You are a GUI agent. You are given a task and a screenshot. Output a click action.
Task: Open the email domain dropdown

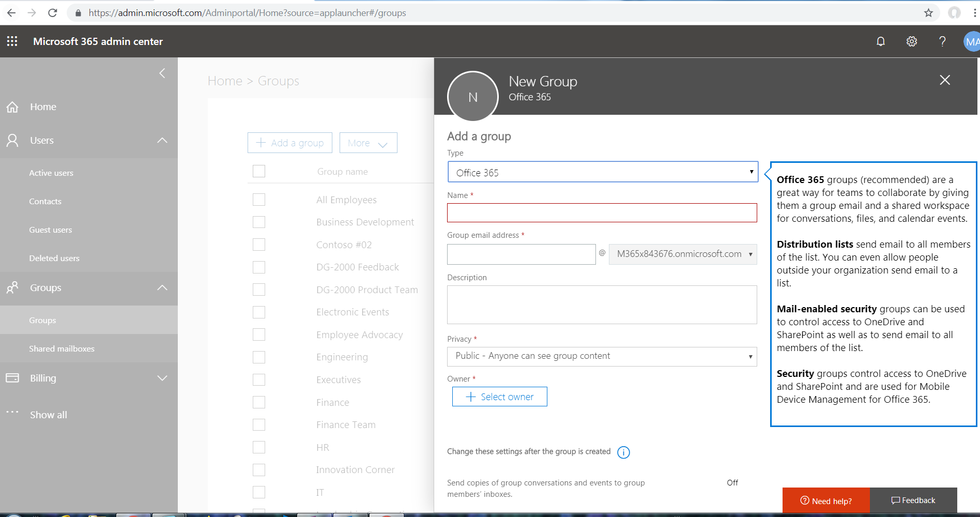pyautogui.click(x=683, y=254)
